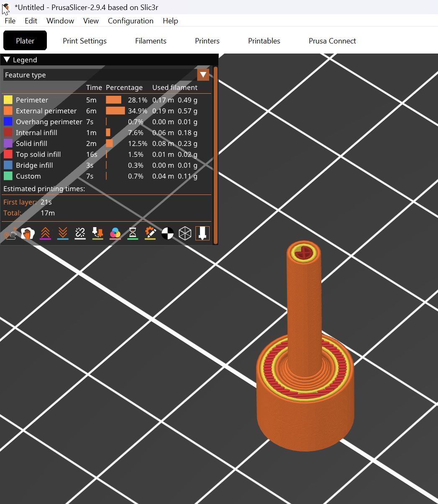Open the Printables tab
This screenshot has width=438, height=504.
tap(264, 41)
